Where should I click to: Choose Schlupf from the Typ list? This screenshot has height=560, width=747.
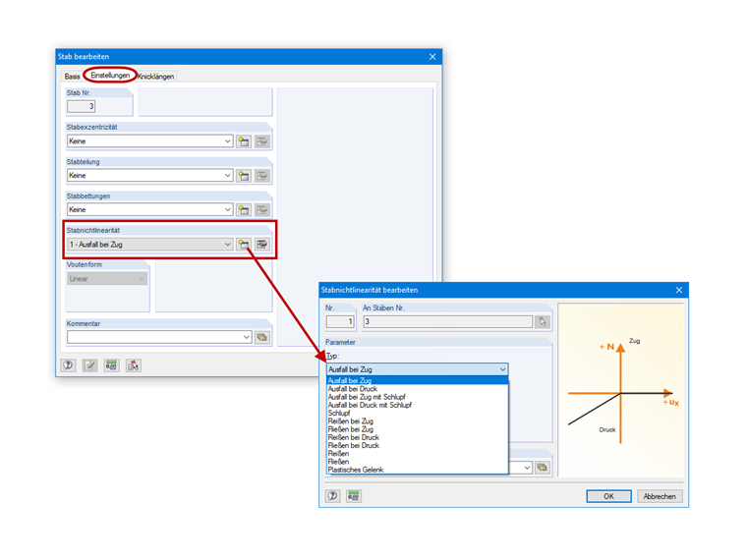tap(418, 414)
